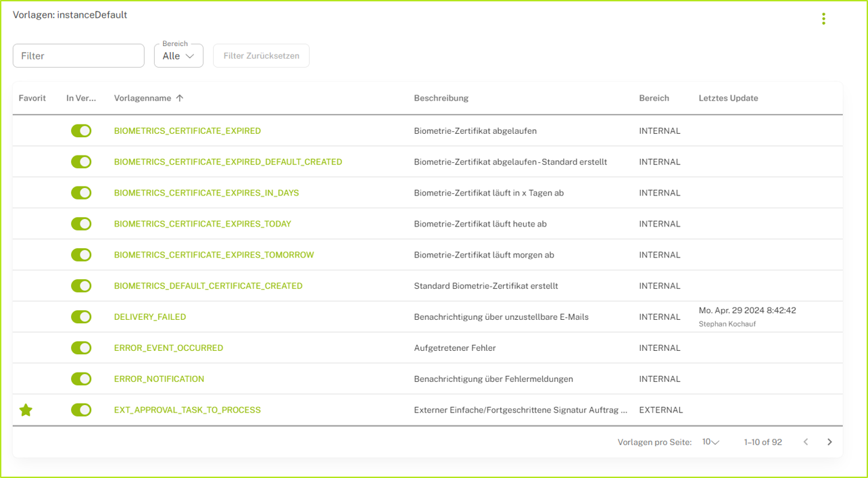The height and width of the screenshot is (478, 868).
Task: Expand the page size selector showing 10
Action: tap(709, 441)
